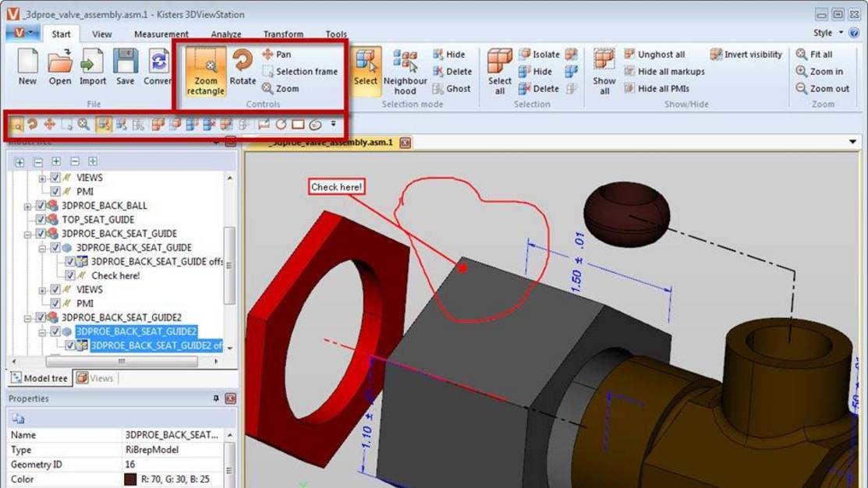Collapse top-level 3DPROE_BACK_SEAT_GUIDE2 assembly node
Viewport: 868px width, 488px height.
27,317
